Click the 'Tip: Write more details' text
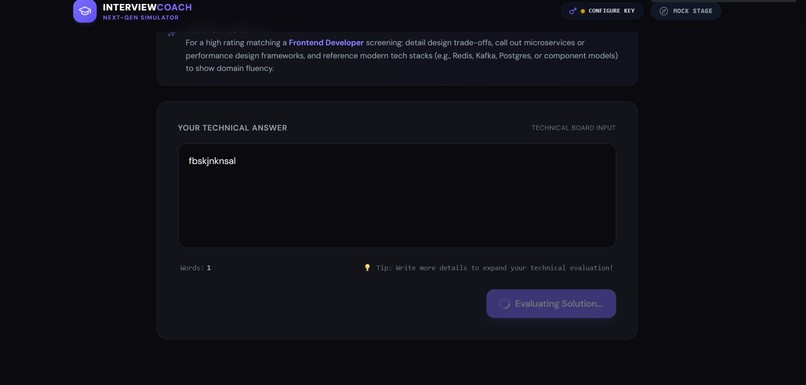806x385 pixels. tap(494, 268)
